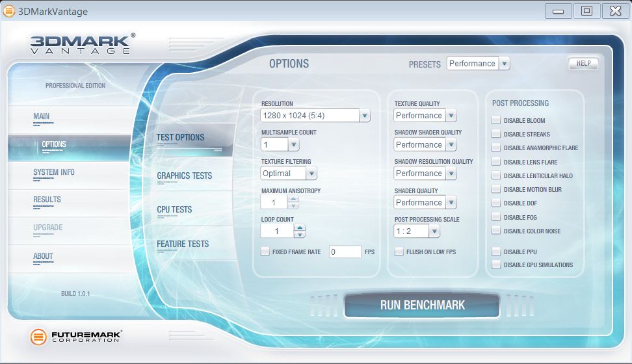Expand Shadow Resolution Quality dropdown
Viewport: 632px width, 364px height.
(425, 174)
